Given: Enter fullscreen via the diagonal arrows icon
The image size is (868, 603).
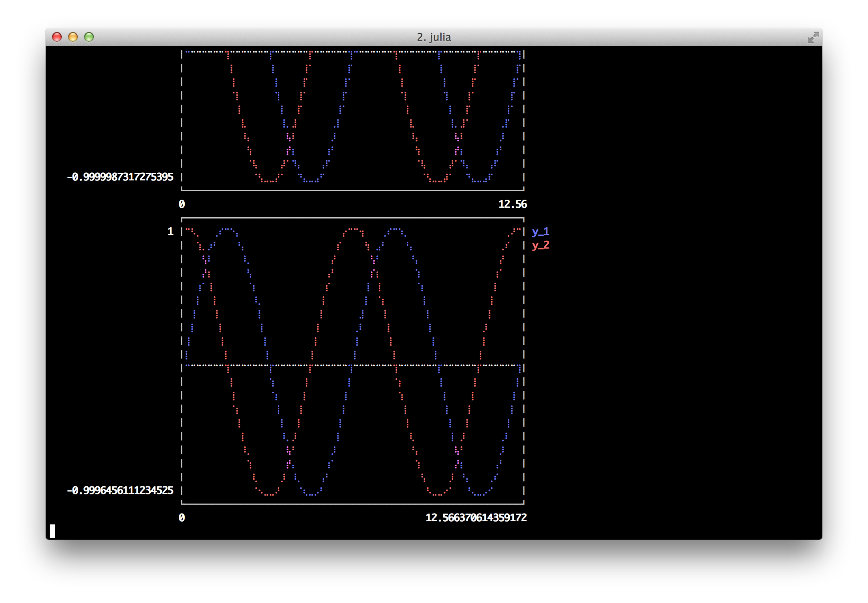Looking at the screenshot, I should click(x=813, y=37).
